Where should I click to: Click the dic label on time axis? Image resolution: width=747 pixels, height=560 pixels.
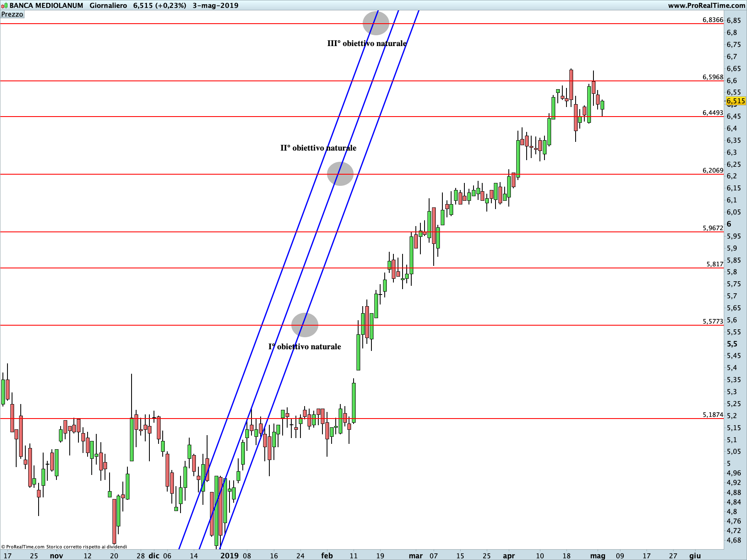[x=154, y=556]
